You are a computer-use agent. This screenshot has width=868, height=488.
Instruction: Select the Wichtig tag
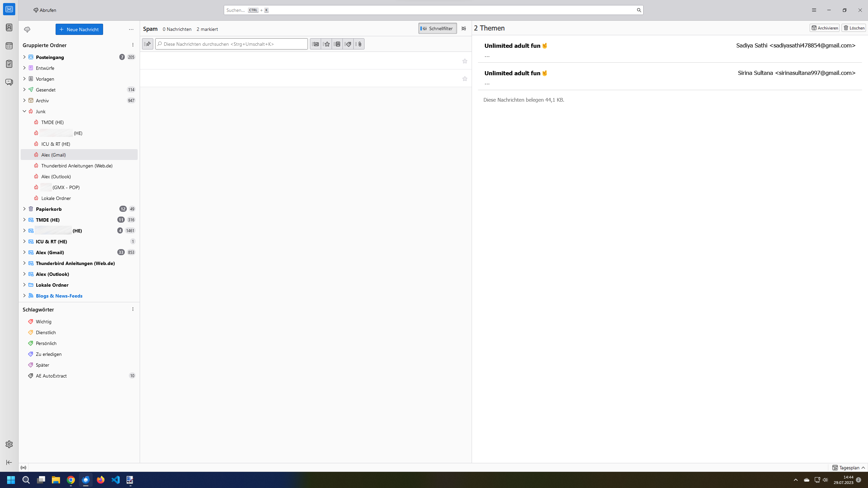click(79, 322)
